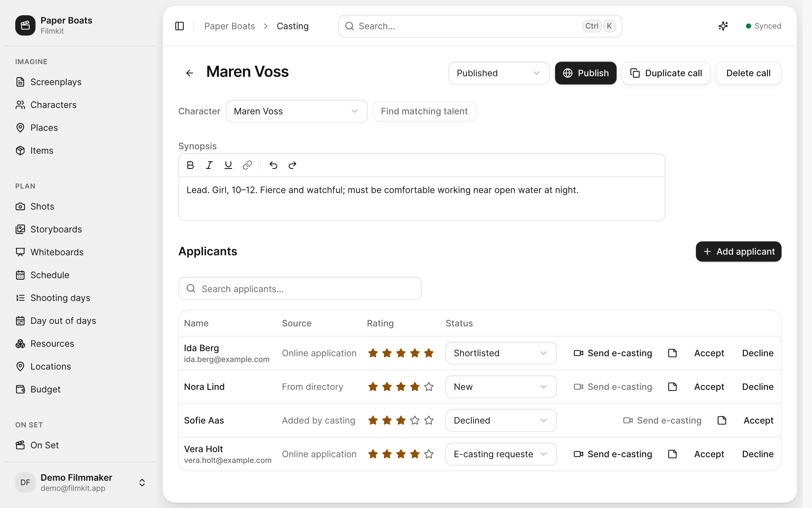
Task: Go to Characters in the sidebar
Action: [x=81, y=105]
